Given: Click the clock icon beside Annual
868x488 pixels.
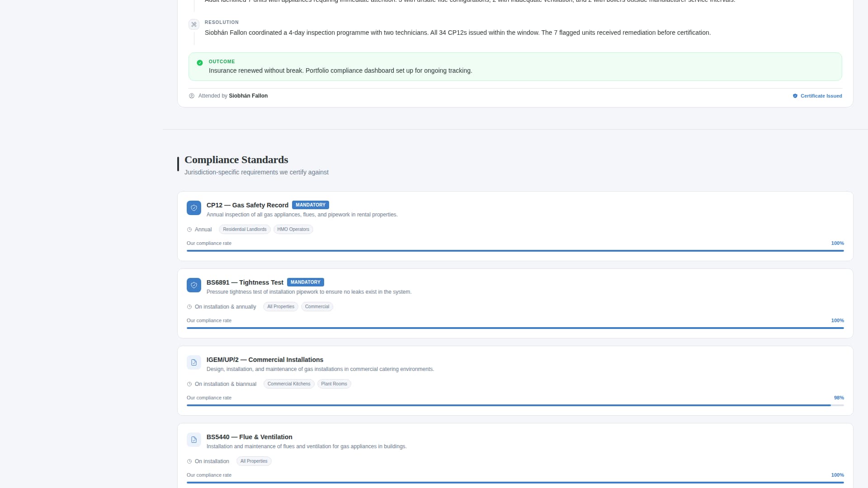Looking at the screenshot, I should 189,230.
